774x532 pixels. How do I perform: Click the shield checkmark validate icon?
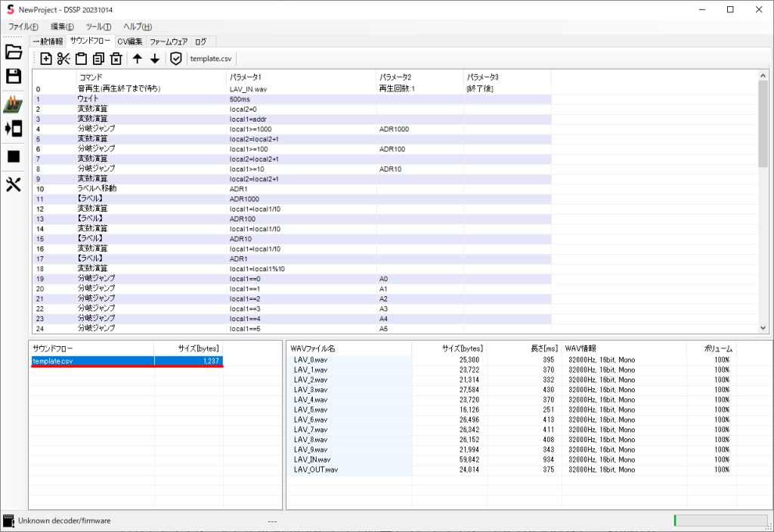[x=176, y=59]
